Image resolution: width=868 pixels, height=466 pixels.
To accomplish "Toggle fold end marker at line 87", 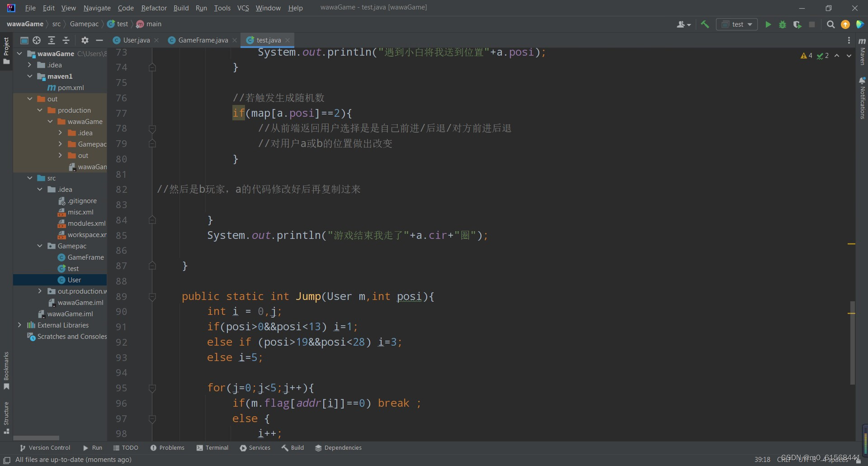I will coord(152,266).
